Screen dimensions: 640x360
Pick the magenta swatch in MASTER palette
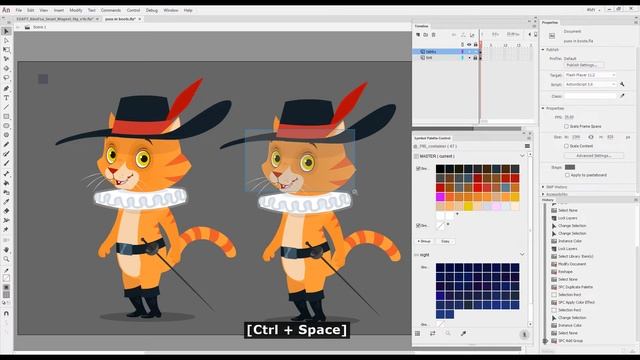(440, 197)
